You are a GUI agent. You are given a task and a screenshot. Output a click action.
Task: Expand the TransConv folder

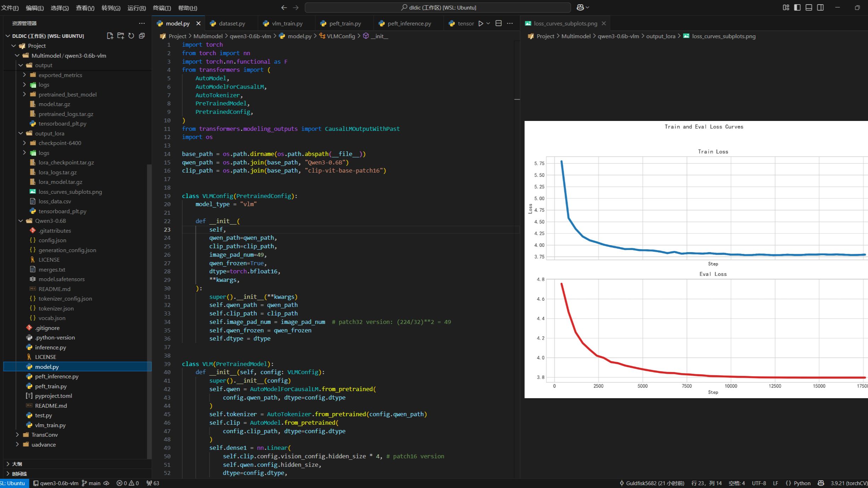pyautogui.click(x=17, y=435)
